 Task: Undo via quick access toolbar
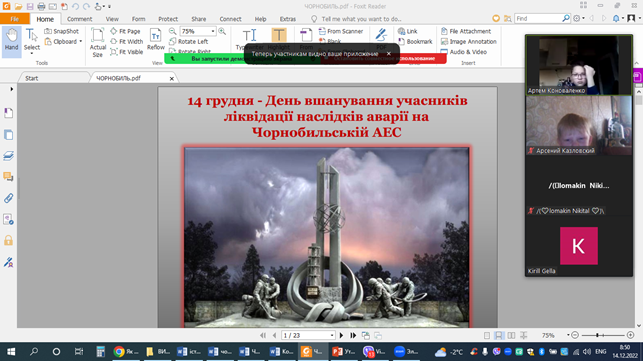75,6
